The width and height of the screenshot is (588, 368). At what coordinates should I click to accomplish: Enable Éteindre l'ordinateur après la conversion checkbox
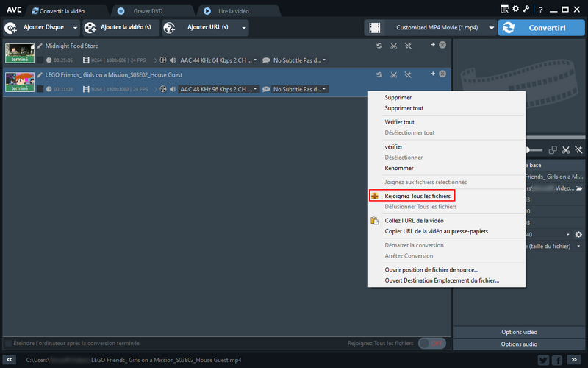coord(8,343)
